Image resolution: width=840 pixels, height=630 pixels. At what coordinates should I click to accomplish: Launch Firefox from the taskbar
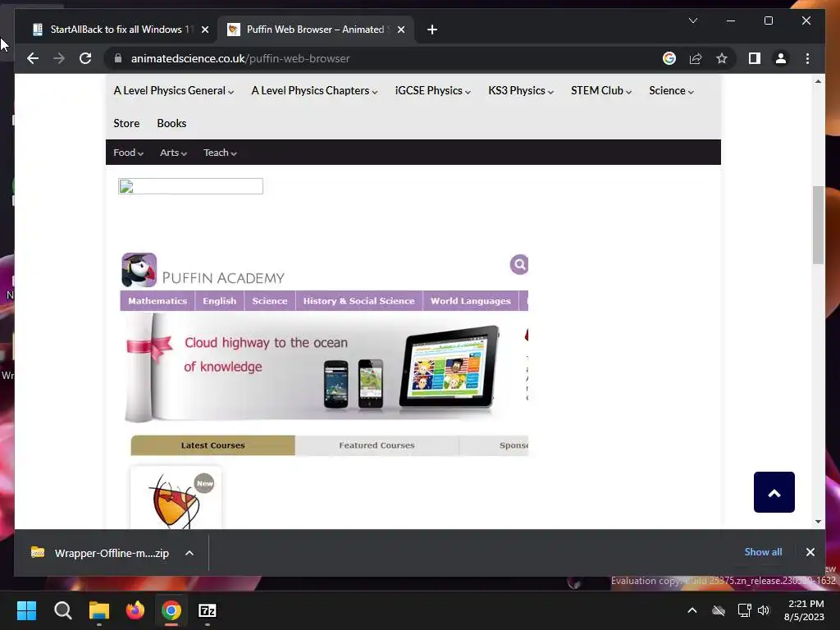[135, 610]
